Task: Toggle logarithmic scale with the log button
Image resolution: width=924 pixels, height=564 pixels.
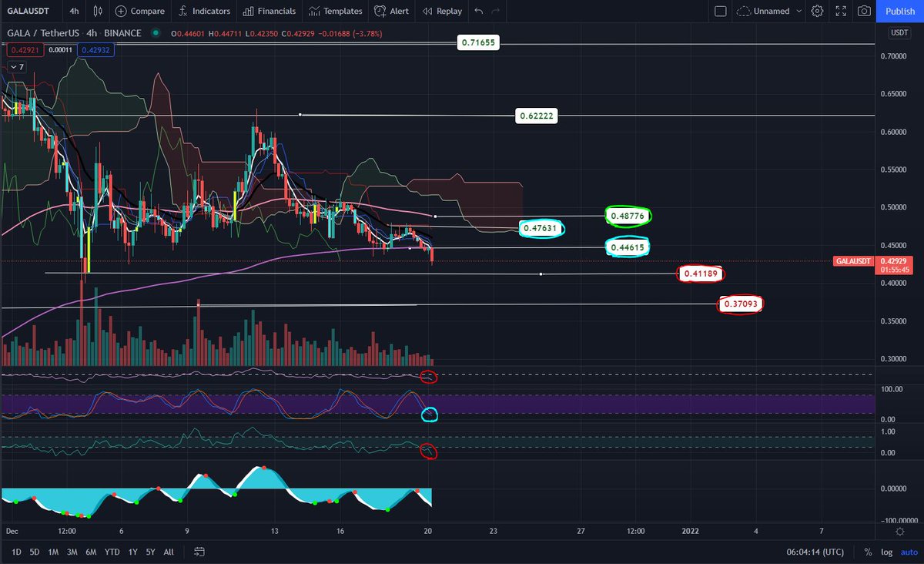Action: (x=886, y=552)
